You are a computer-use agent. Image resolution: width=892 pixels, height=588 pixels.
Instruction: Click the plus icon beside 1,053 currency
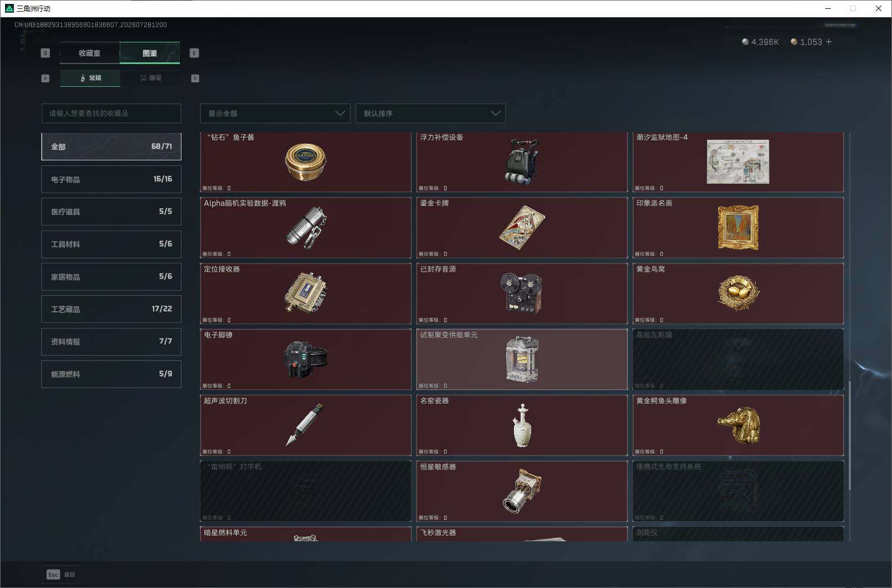click(x=829, y=42)
